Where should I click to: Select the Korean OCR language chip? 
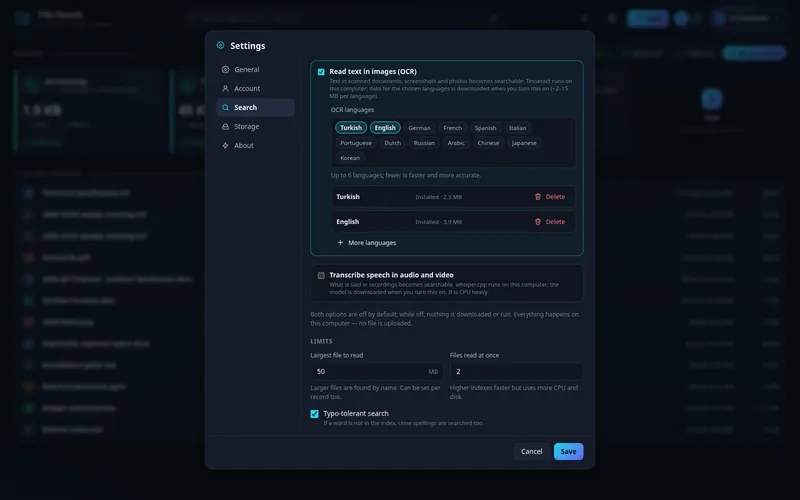click(x=350, y=158)
